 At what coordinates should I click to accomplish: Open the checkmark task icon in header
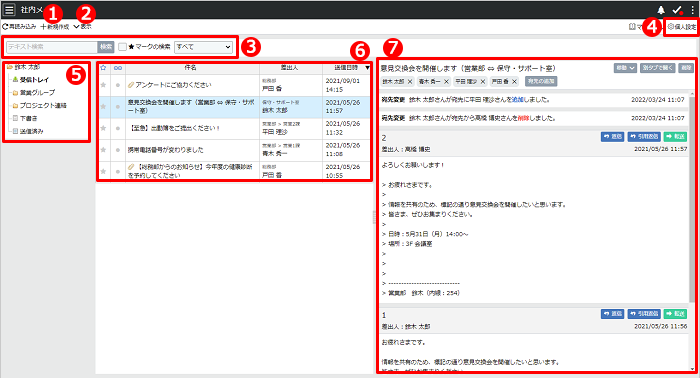677,10
